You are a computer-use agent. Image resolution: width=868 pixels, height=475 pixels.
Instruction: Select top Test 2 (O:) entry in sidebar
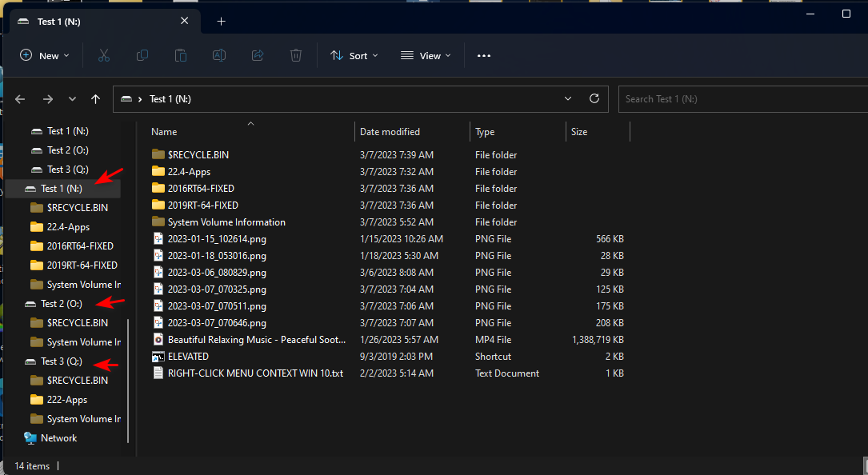[67, 150]
